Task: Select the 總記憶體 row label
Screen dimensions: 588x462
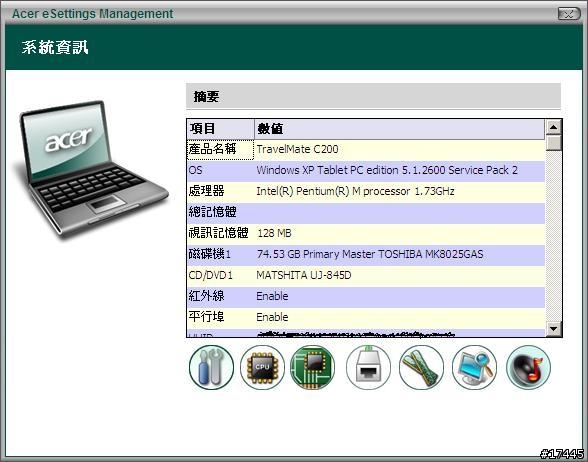Action: point(212,212)
